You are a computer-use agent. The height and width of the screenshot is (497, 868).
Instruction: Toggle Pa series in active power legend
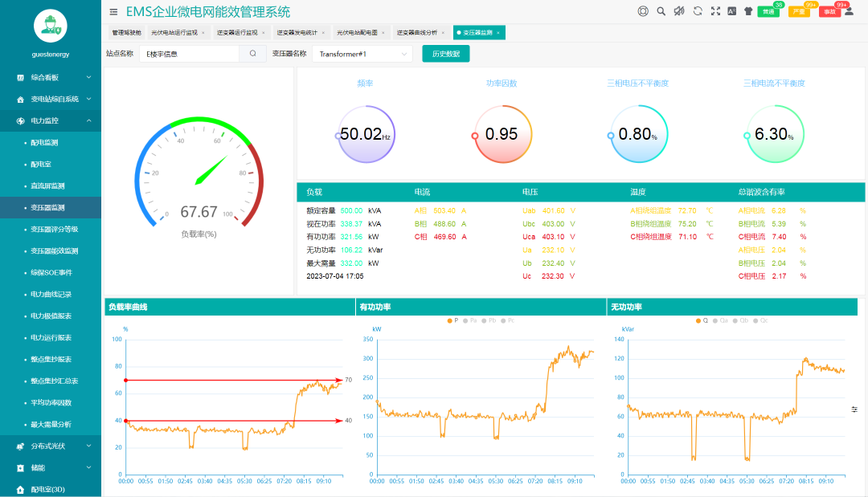pyautogui.click(x=469, y=320)
